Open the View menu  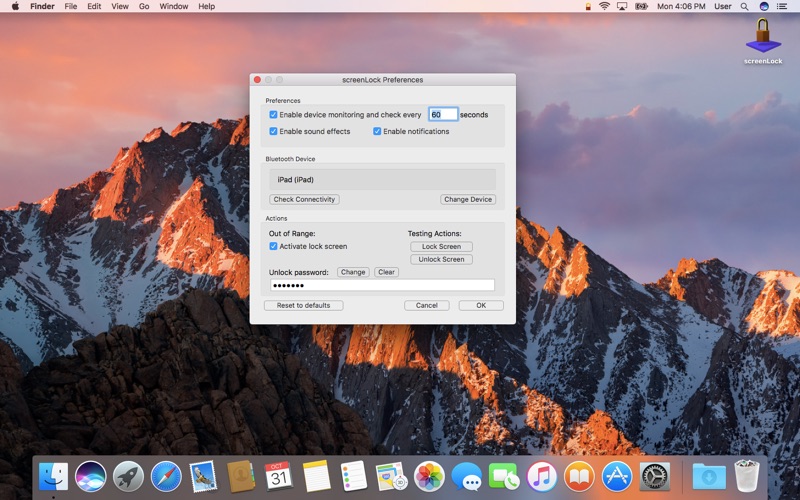(x=120, y=6)
